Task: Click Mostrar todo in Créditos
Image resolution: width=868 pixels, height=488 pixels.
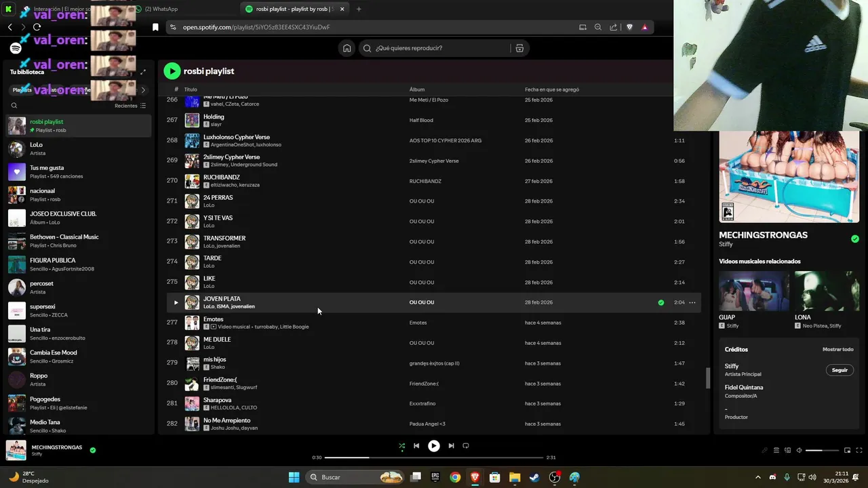Action: [x=837, y=350]
